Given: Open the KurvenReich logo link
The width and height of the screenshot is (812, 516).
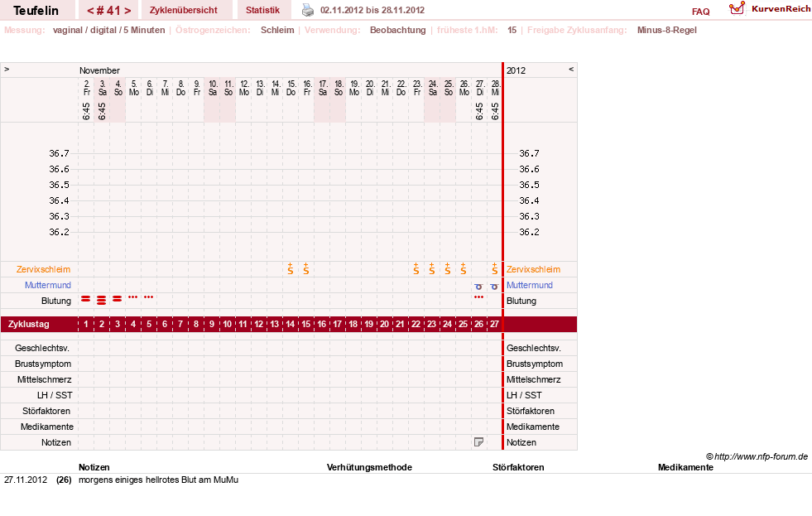Looking at the screenshot, I should click(x=770, y=9).
